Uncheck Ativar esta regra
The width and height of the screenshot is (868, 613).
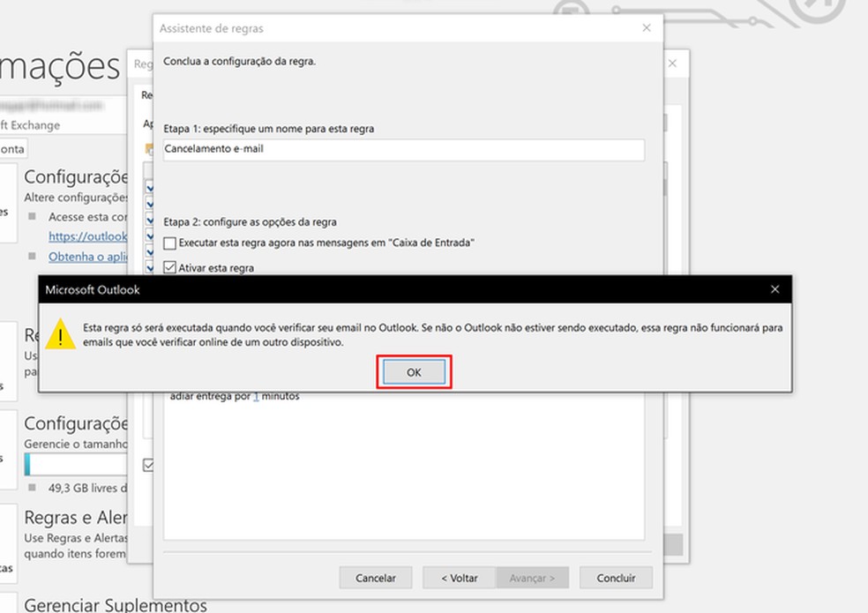point(168,267)
